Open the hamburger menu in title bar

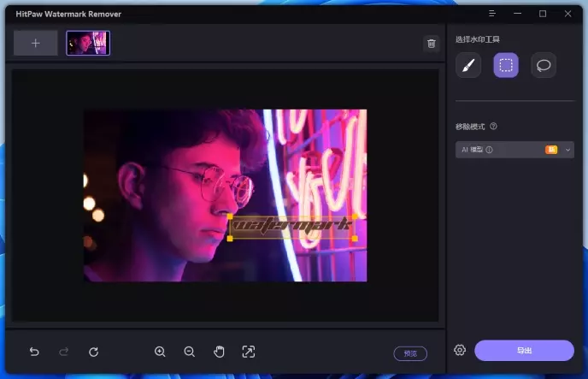(x=492, y=14)
